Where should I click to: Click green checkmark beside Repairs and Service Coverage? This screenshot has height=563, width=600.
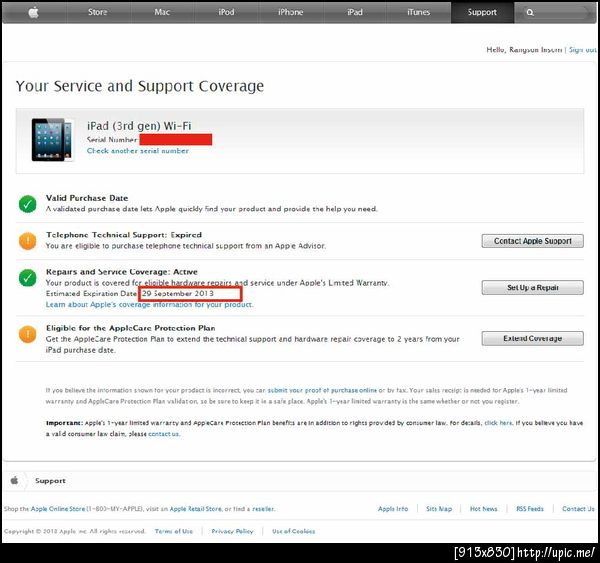[x=28, y=278]
